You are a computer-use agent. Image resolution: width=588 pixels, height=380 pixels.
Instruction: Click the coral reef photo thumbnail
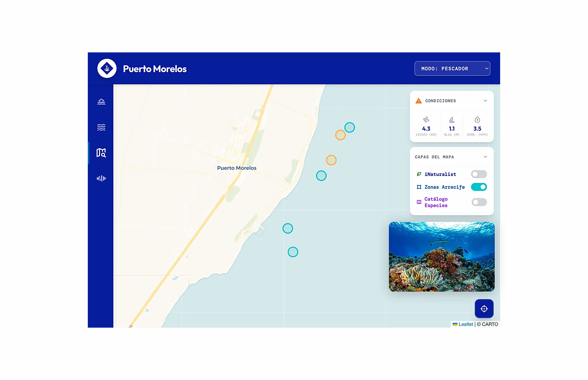pos(442,257)
